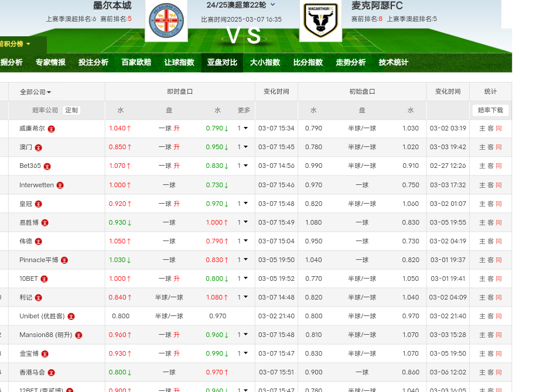The width and height of the screenshot is (550, 392).
Task: Click red 主 badge next to Bet365
Action: (47, 166)
